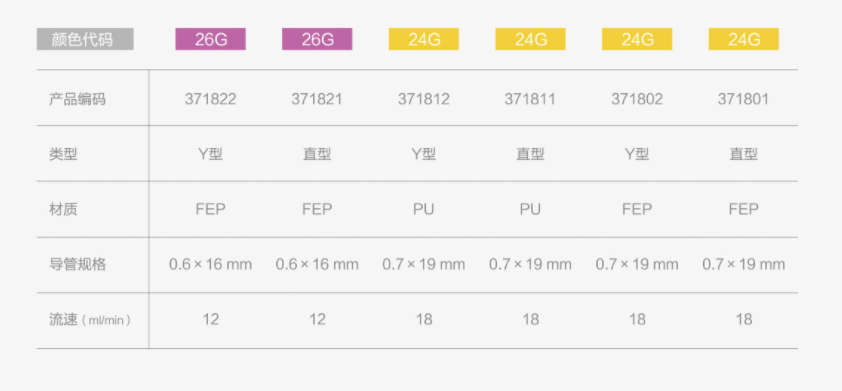Click the 材质 row header

tap(63, 209)
